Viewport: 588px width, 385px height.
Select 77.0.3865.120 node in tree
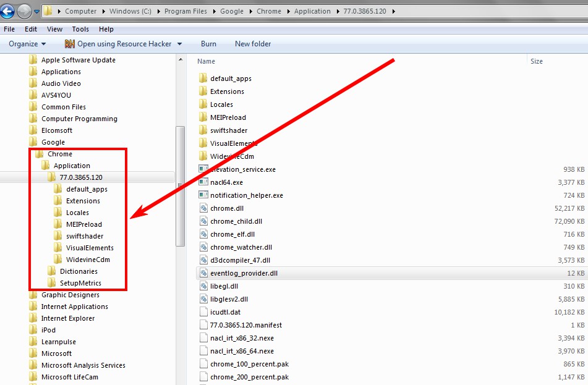coord(81,177)
